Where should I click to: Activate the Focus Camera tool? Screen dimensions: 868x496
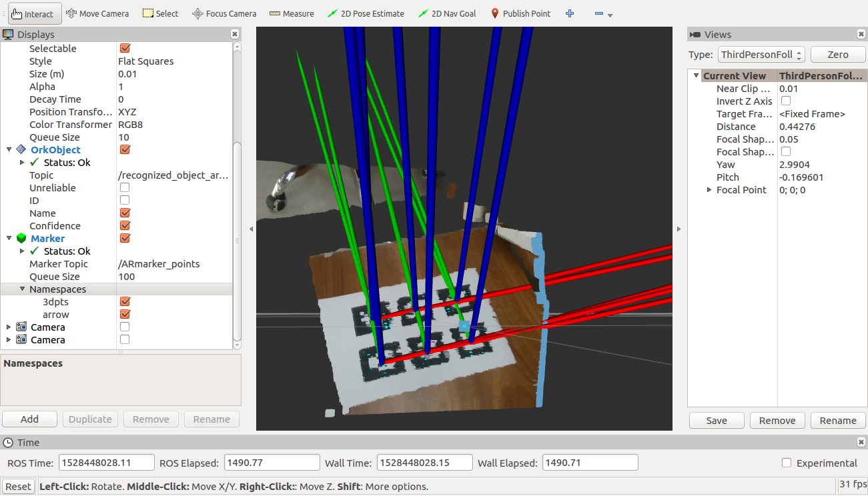(224, 13)
